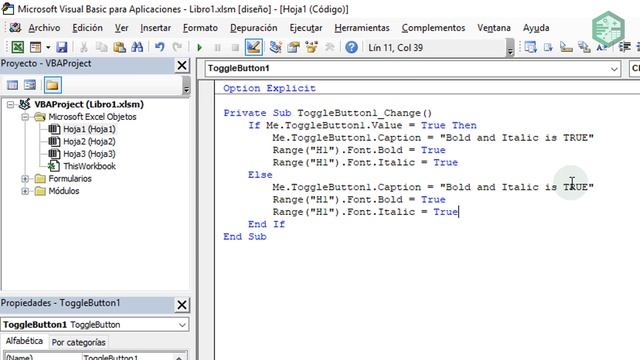
Task: Select Hoja1 (Hoja1) in project tree
Action: pos(89,129)
